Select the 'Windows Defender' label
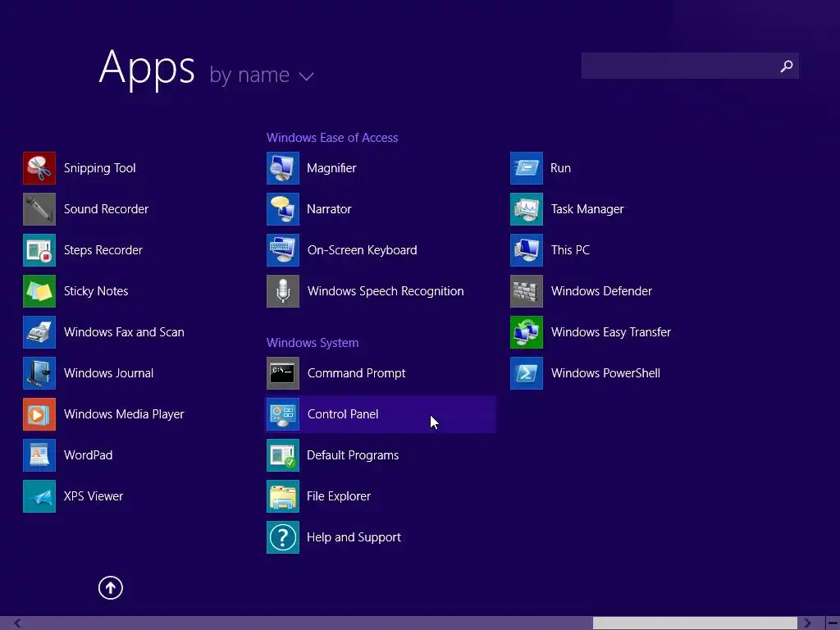This screenshot has width=840, height=630. pos(601,291)
